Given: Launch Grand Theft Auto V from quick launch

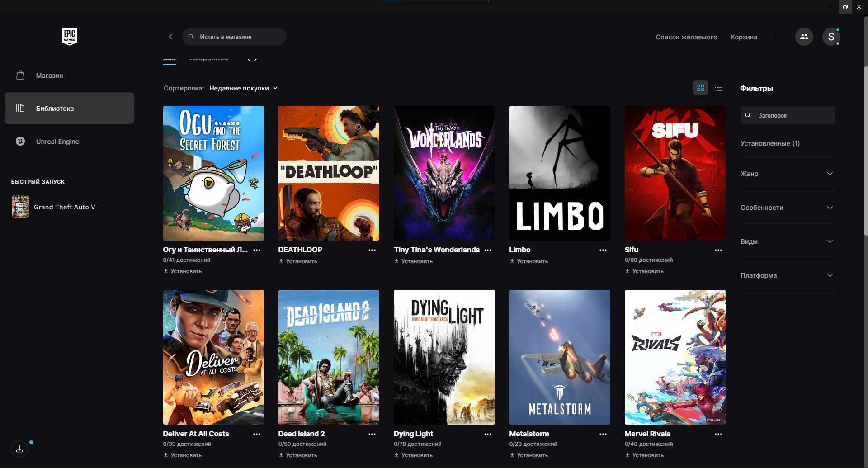Looking at the screenshot, I should [53, 207].
